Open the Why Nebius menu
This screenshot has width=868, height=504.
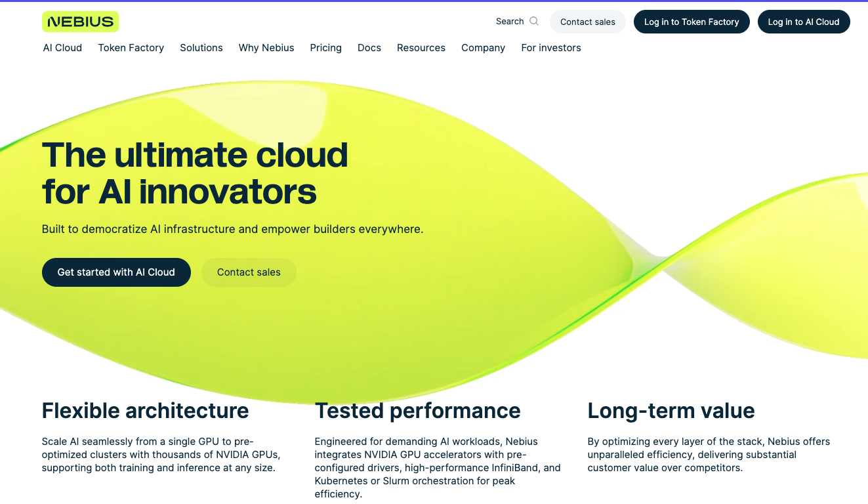266,48
